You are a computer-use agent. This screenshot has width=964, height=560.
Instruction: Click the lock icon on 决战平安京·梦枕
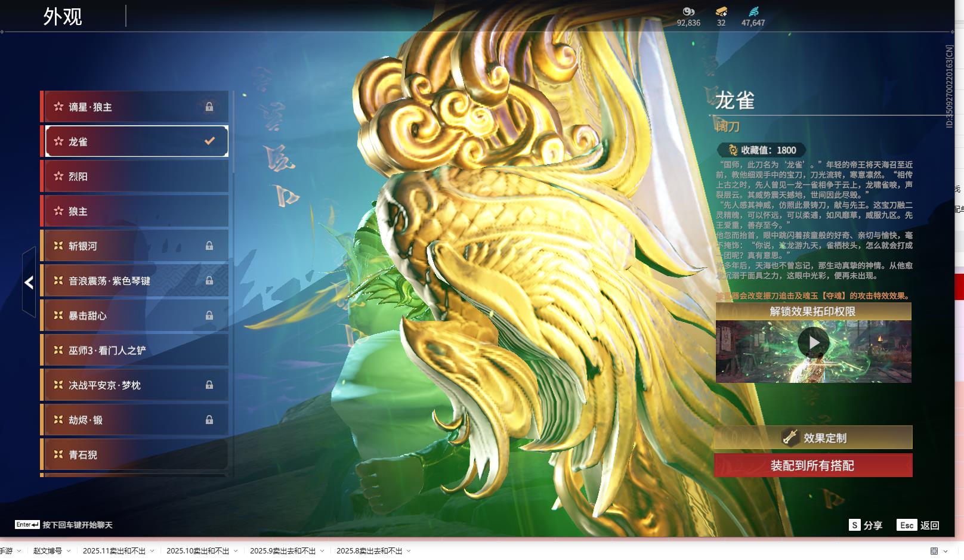pyautogui.click(x=209, y=385)
